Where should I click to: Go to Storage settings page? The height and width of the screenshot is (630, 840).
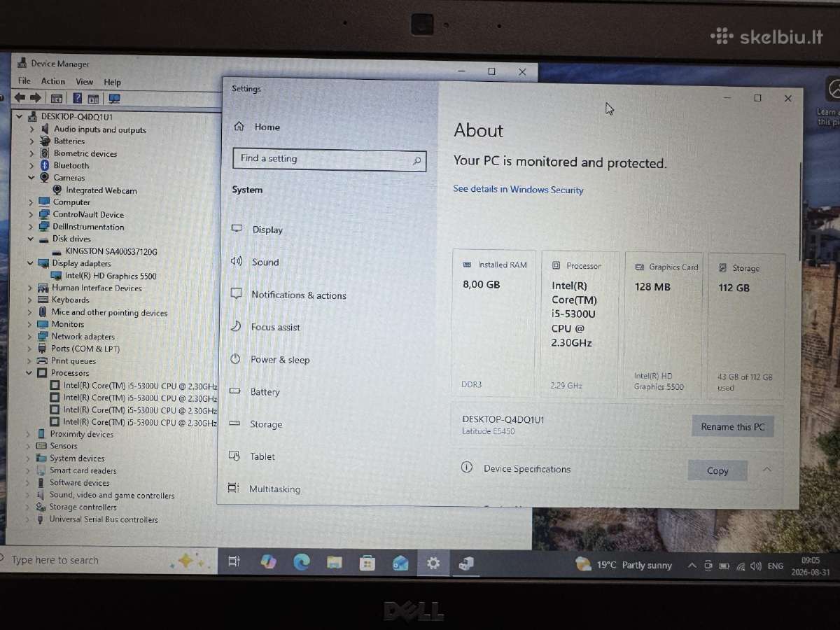(x=266, y=424)
